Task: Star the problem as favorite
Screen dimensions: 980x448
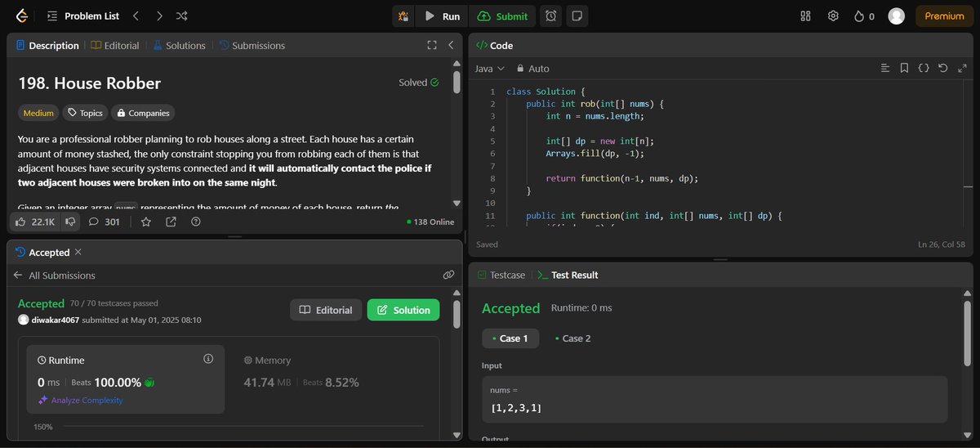Action: pos(145,222)
